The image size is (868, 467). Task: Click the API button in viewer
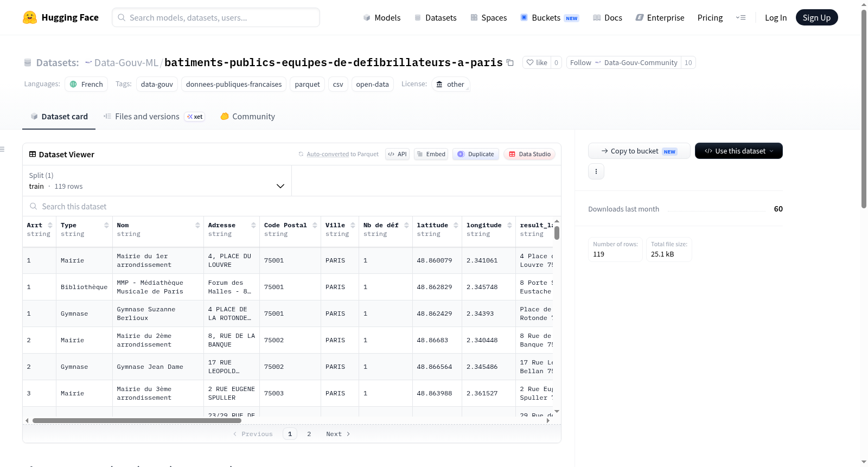click(397, 154)
